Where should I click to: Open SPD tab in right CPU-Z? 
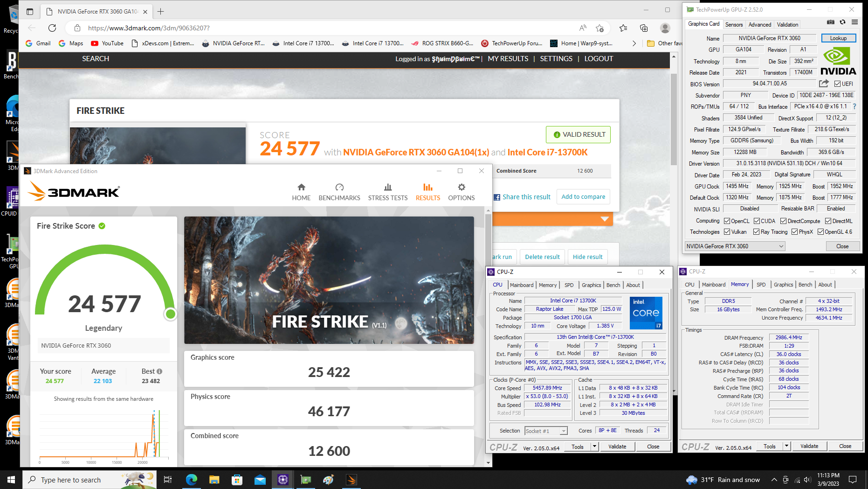click(x=761, y=285)
